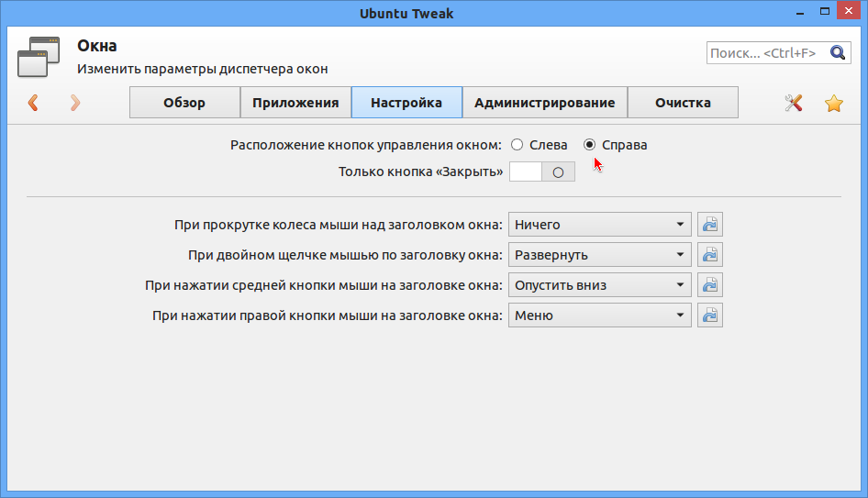868x498 pixels.
Task: Reset mouse wheel scroll action to default
Action: pos(709,225)
